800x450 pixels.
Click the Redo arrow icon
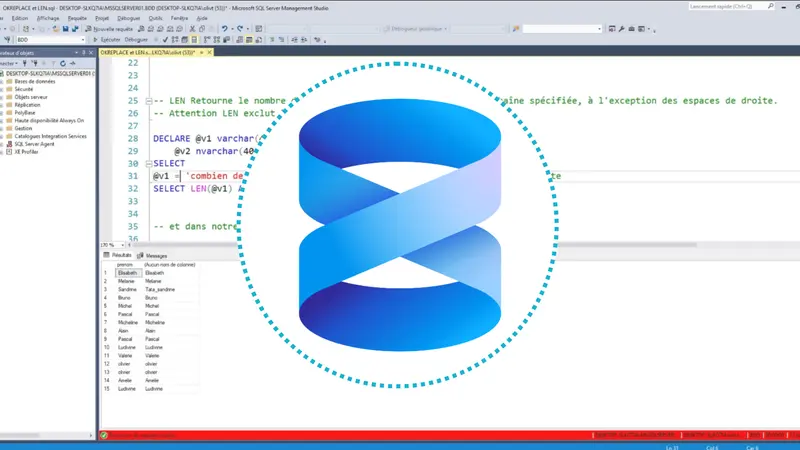pos(240,29)
